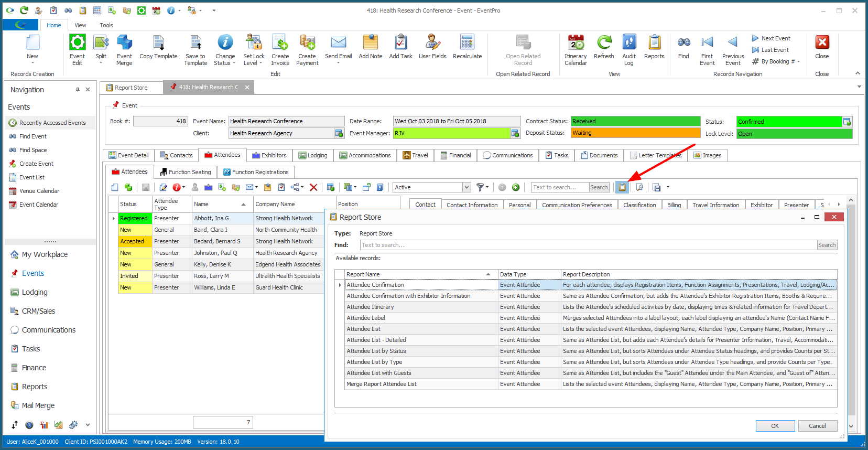Click the Event Name field
This screenshot has height=450, width=868.
point(286,121)
